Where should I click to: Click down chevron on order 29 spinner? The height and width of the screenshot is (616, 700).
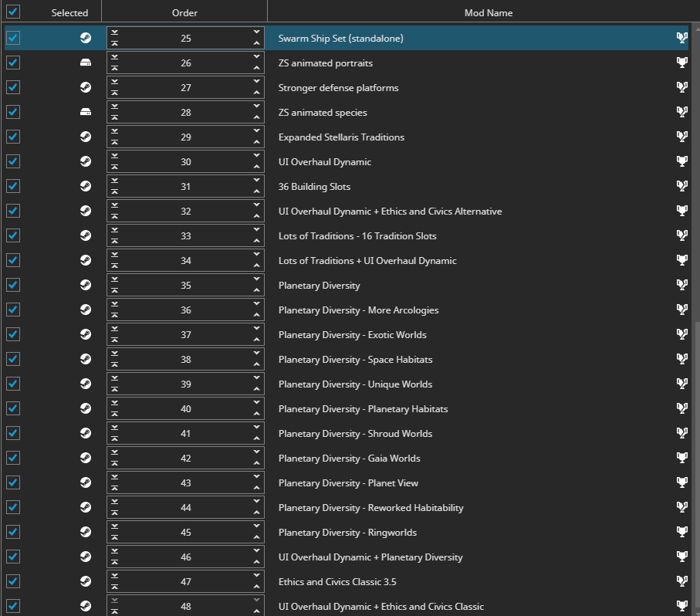click(256, 130)
